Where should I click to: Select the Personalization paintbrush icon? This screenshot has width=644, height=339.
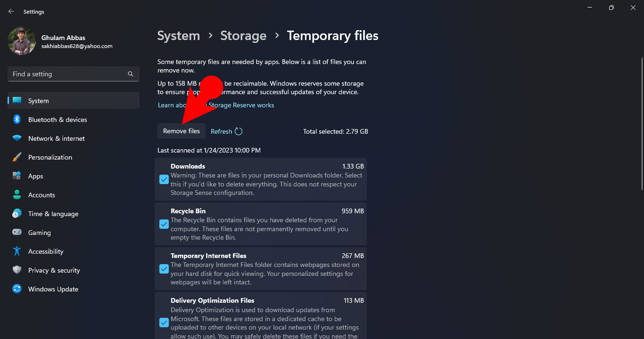[17, 157]
